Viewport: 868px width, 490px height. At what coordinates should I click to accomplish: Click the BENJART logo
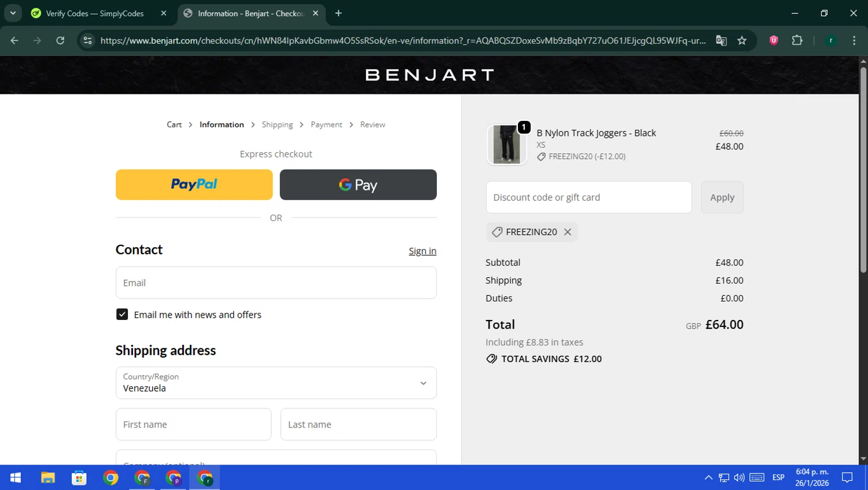[429, 75]
